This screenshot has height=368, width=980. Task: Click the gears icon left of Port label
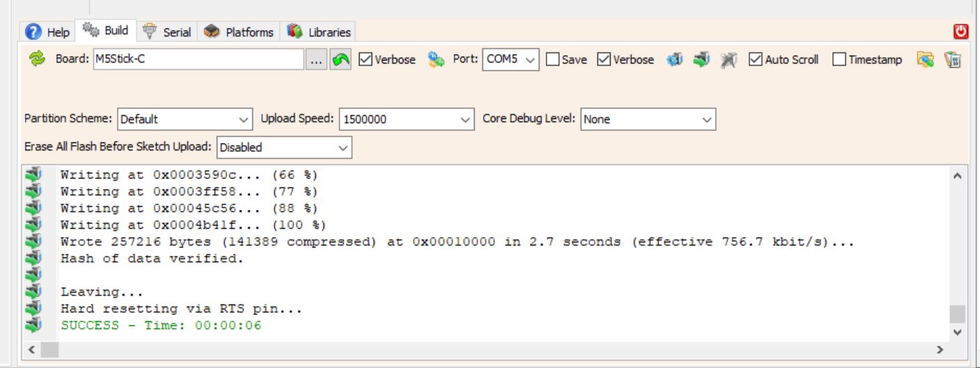[436, 59]
